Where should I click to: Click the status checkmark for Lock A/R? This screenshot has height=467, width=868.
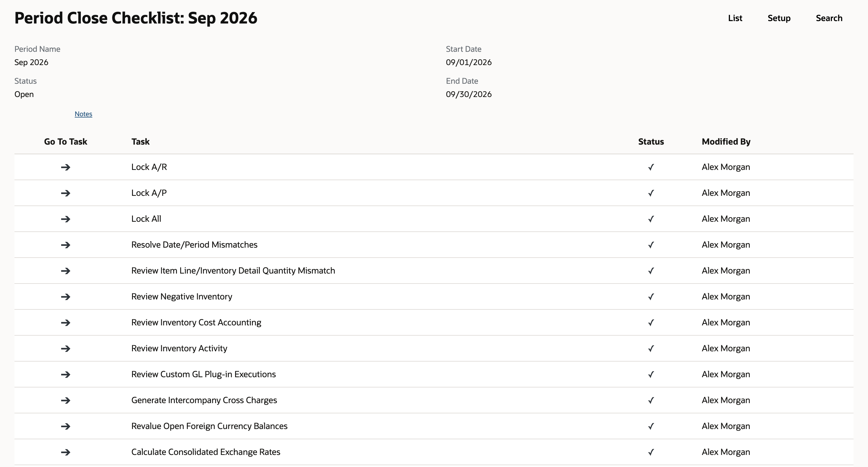[651, 167]
